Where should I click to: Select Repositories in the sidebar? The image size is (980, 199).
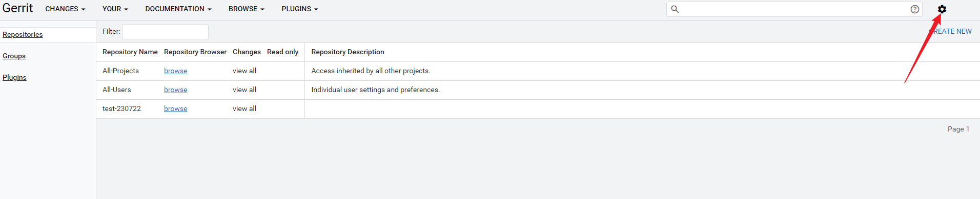point(23,35)
